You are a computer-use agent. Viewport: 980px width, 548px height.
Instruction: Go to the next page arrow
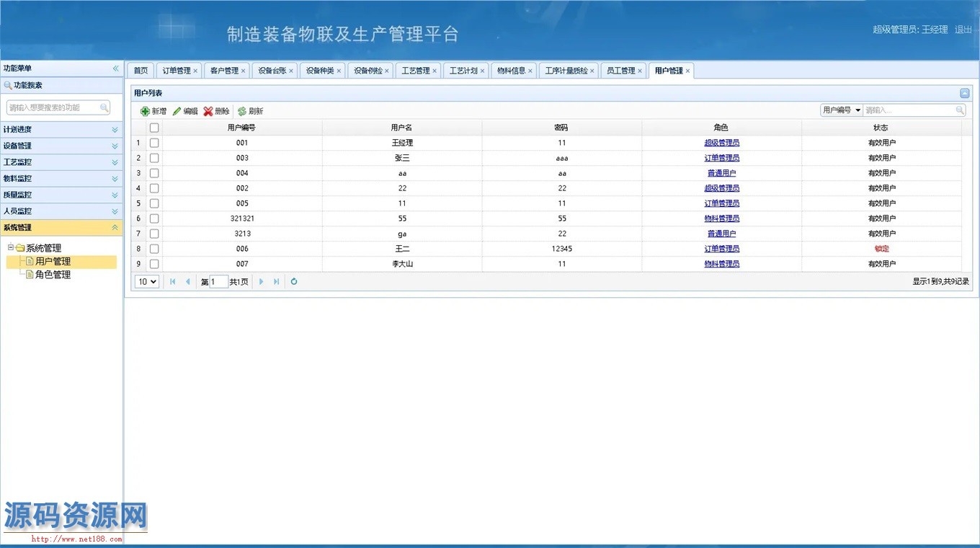click(261, 282)
